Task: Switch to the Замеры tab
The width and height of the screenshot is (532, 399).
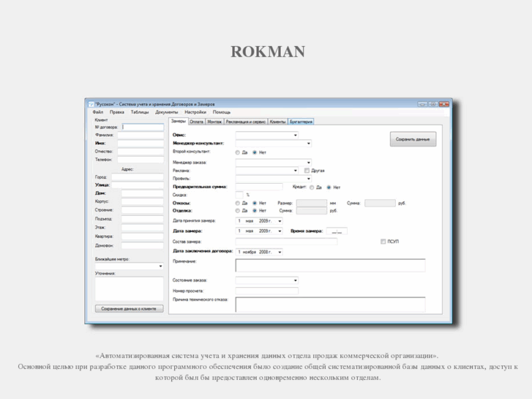Action: pyautogui.click(x=178, y=122)
